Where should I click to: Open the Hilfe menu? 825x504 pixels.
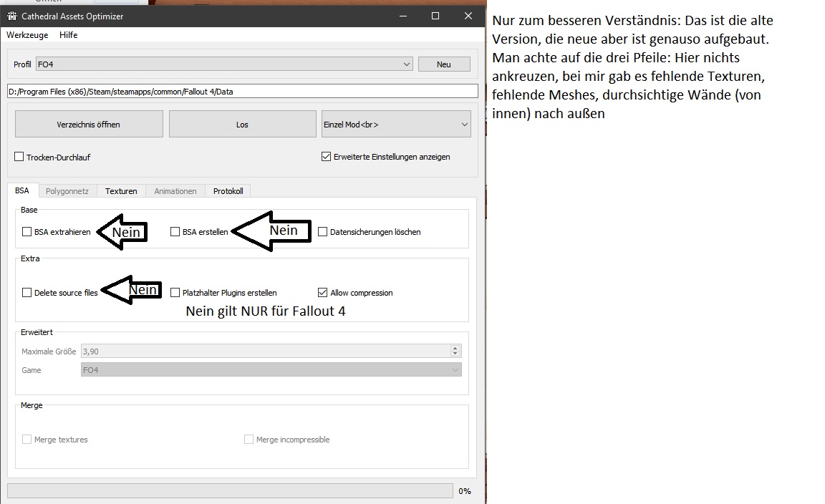click(x=69, y=35)
